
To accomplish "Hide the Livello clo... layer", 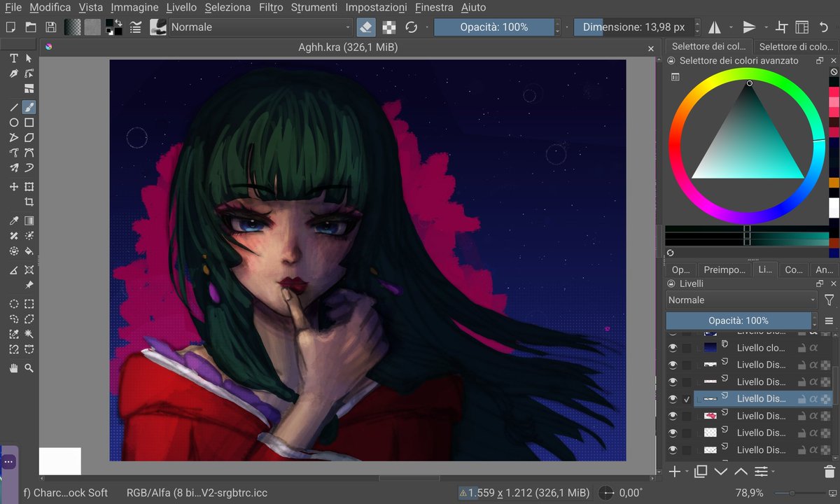I will pos(673,348).
